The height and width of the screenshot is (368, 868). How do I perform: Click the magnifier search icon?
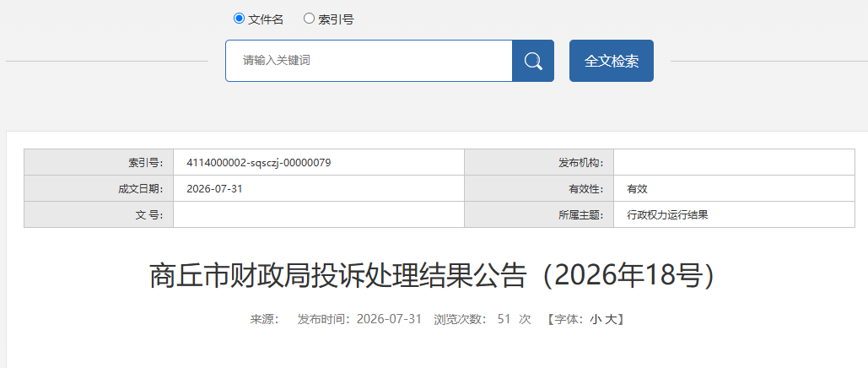[x=532, y=61]
